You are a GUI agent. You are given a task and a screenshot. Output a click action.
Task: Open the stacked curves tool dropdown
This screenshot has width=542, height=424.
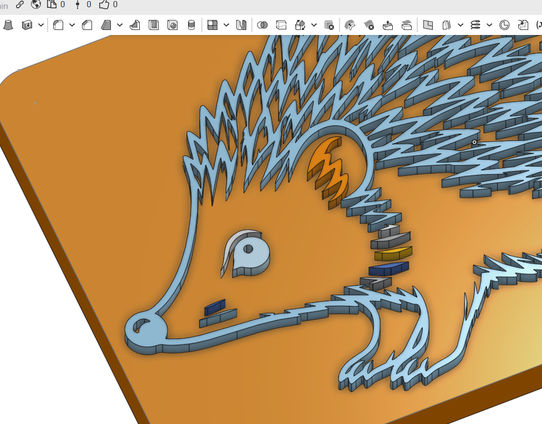489,25
